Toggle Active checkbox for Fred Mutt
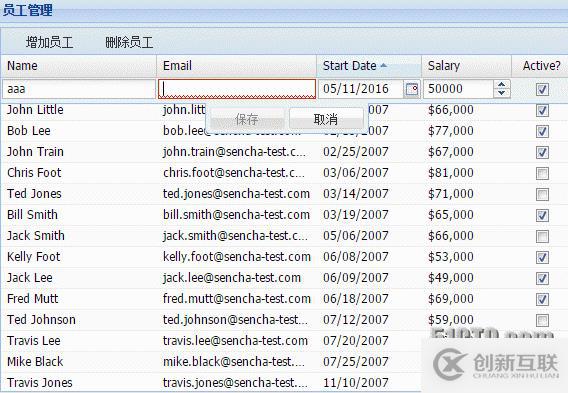568x393 pixels. tap(542, 300)
